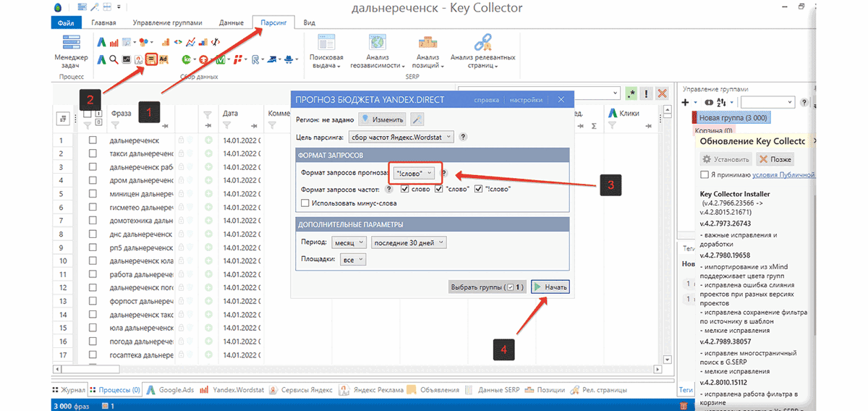
Task: Open Формат запросов прогноза "!слово" dropdown
Action: (415, 173)
